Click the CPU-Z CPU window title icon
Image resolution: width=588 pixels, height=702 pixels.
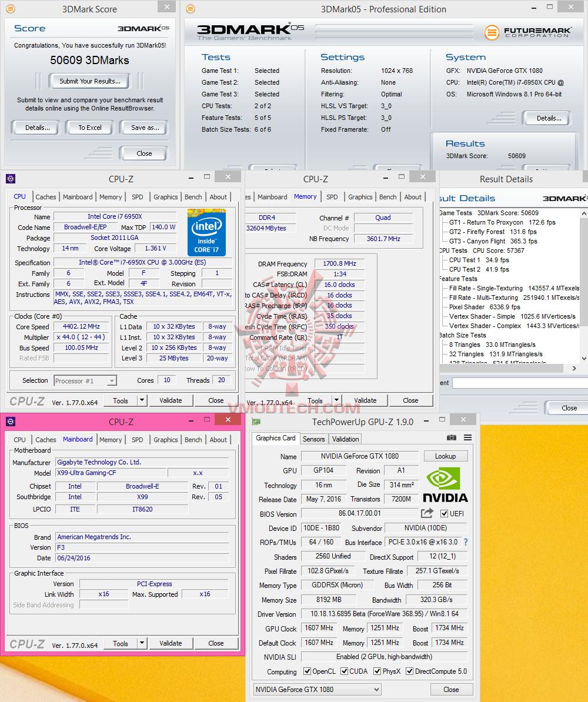pos(11,179)
